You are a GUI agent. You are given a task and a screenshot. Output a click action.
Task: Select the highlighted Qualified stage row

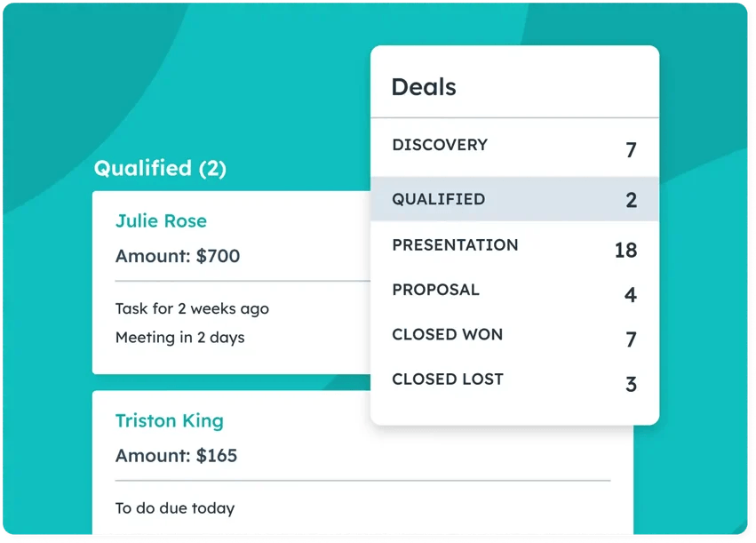point(514,199)
